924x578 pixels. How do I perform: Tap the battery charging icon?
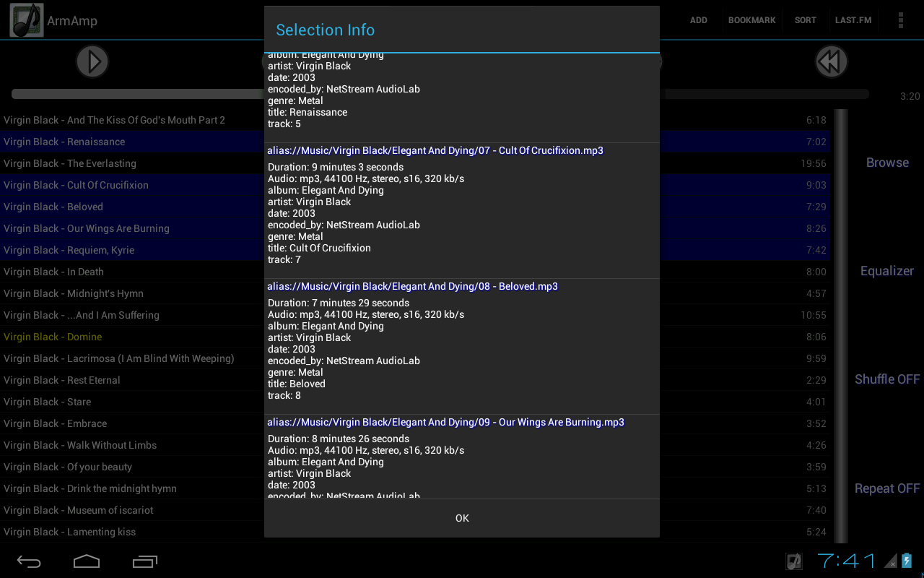click(907, 561)
